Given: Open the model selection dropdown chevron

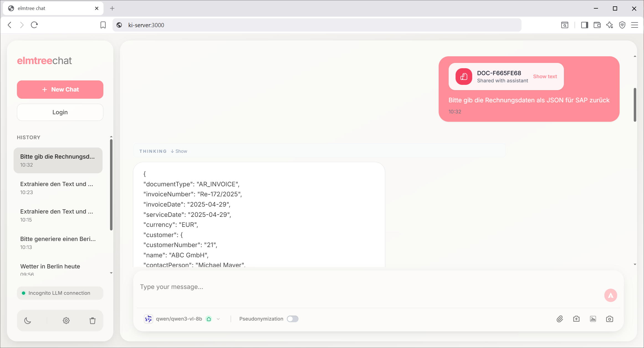Looking at the screenshot, I should [219, 319].
